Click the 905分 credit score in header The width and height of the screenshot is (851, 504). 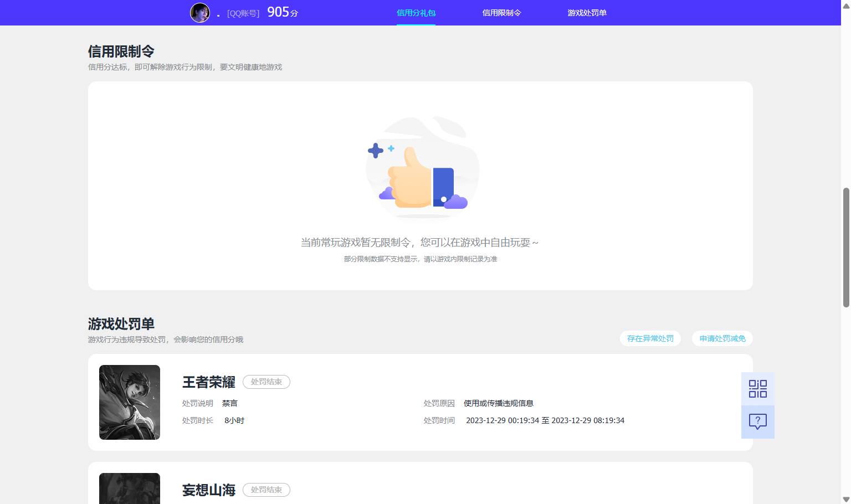(x=283, y=12)
